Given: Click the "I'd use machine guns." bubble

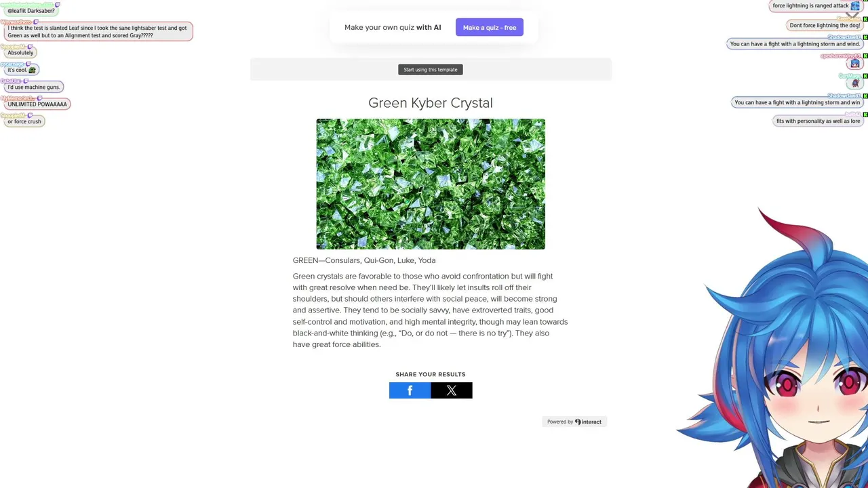Looking at the screenshot, I should 33,87.
